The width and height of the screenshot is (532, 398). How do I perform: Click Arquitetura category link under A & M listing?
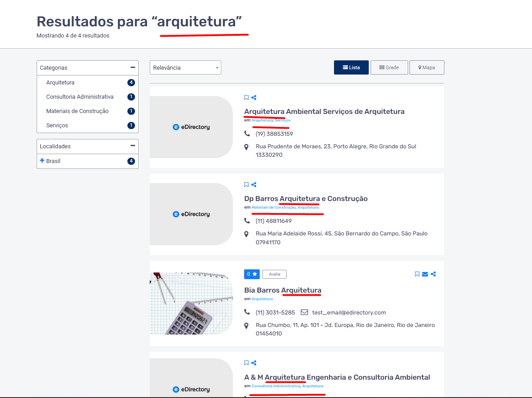312,386
